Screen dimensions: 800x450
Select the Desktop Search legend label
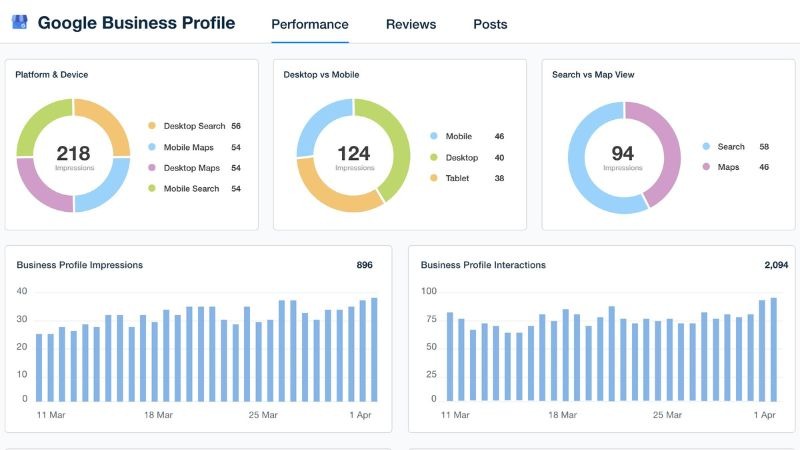tap(194, 126)
